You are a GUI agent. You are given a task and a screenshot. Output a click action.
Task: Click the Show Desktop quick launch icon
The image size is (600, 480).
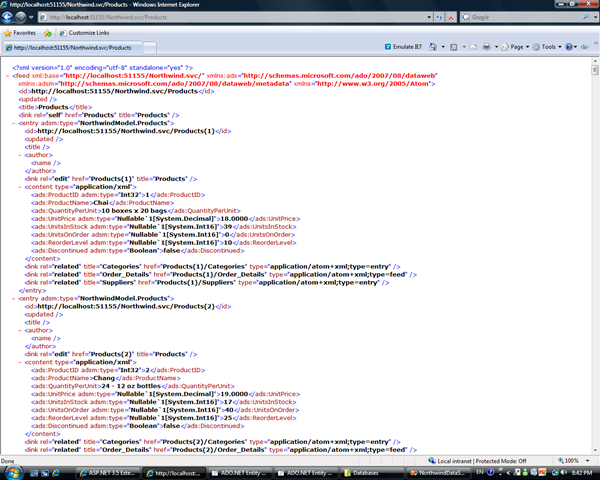(34, 473)
